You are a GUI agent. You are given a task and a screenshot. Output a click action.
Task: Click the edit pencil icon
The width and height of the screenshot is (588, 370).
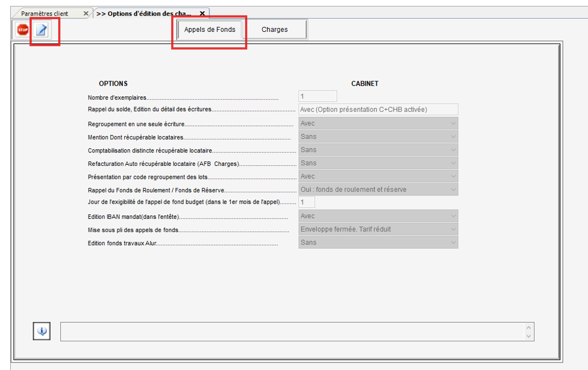(41, 30)
